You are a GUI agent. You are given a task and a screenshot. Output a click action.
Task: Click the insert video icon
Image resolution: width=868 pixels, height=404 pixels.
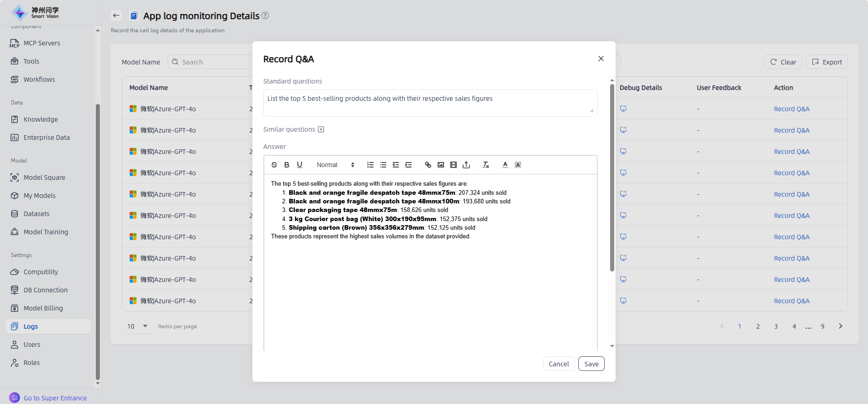pos(454,165)
